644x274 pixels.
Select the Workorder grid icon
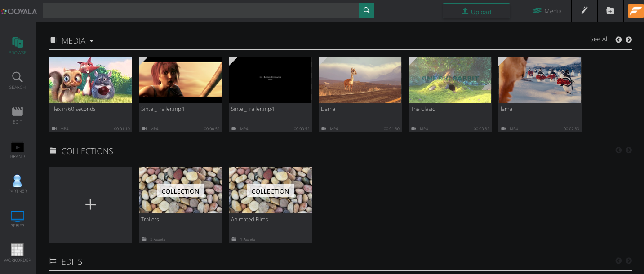tap(17, 250)
